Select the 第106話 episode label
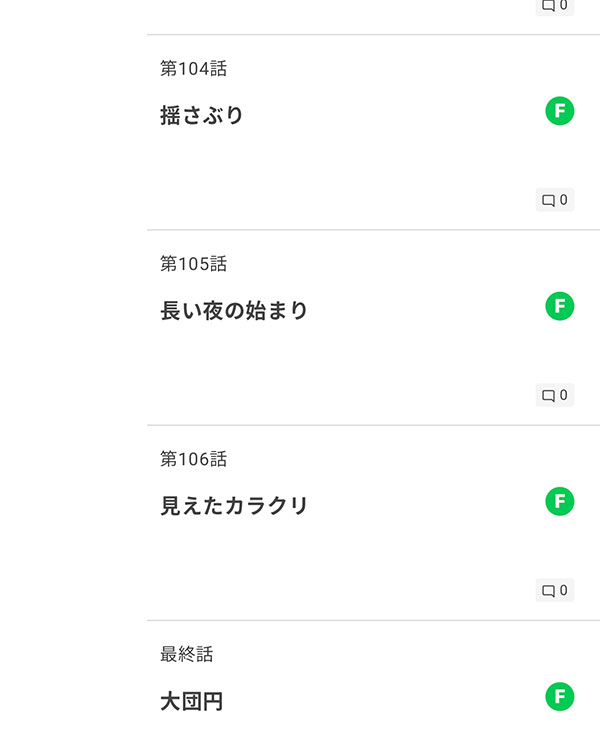The width and height of the screenshot is (600, 750). click(194, 459)
